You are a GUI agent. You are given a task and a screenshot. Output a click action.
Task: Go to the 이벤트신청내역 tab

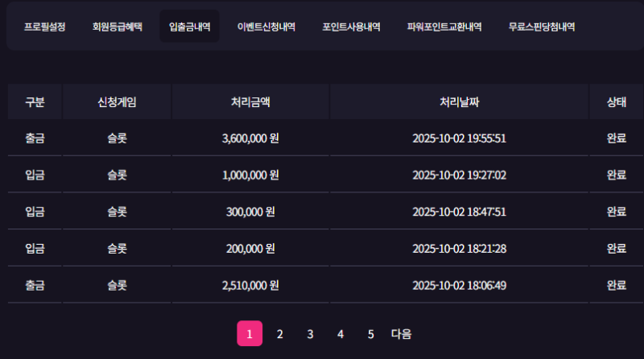[x=266, y=27]
